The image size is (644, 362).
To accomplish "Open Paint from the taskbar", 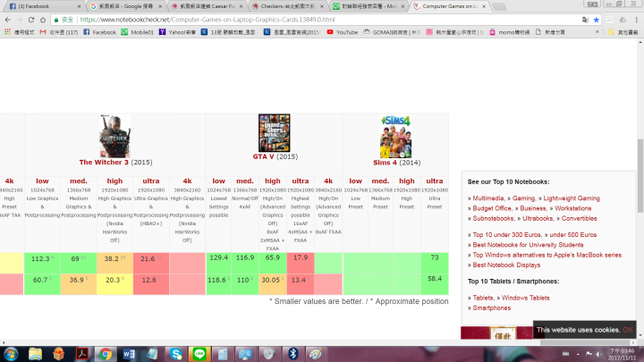I will (316, 354).
